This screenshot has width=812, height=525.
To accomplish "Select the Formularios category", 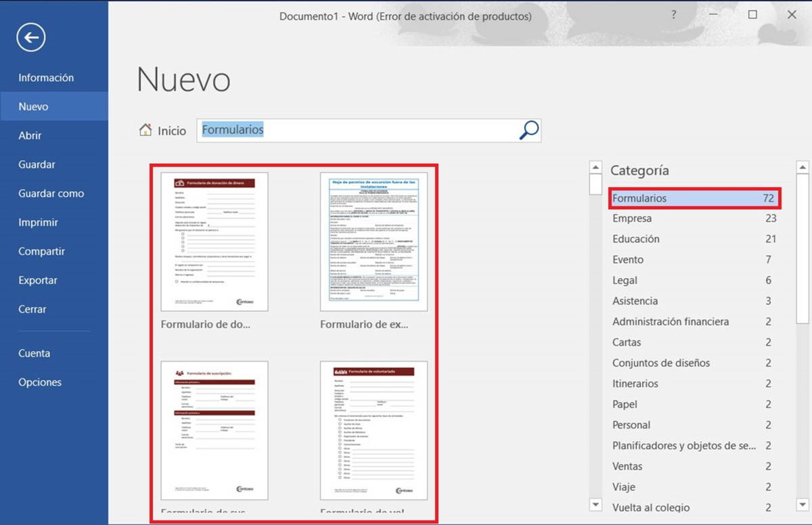I will [640, 198].
